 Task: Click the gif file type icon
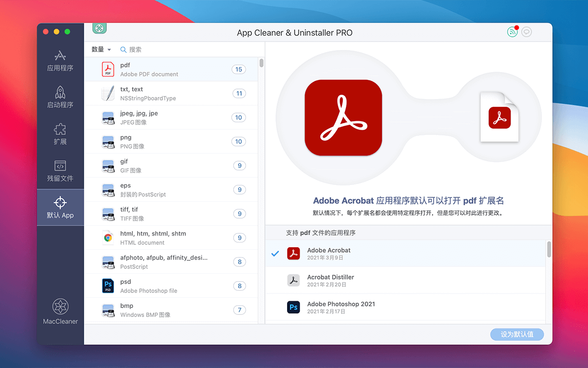pyautogui.click(x=108, y=165)
